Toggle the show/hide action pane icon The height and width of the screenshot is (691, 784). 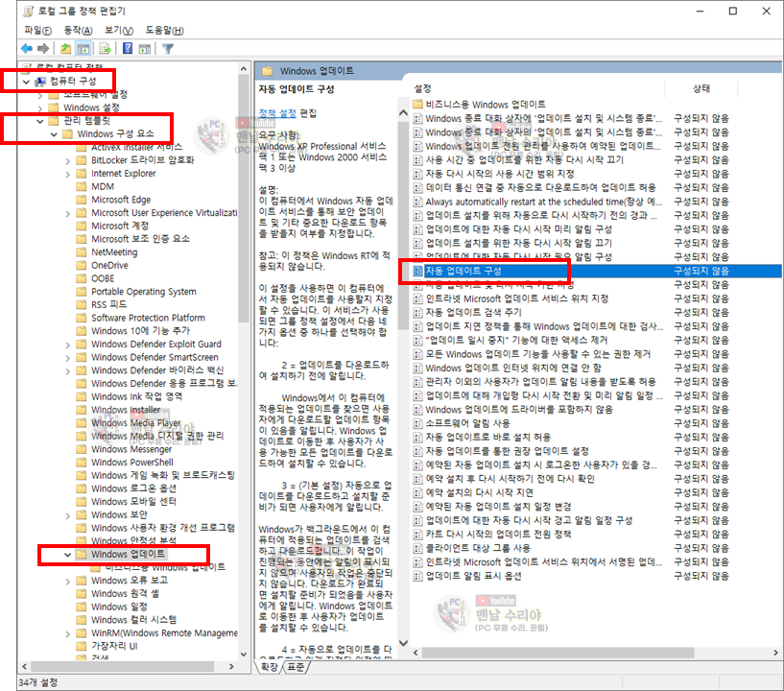145,49
